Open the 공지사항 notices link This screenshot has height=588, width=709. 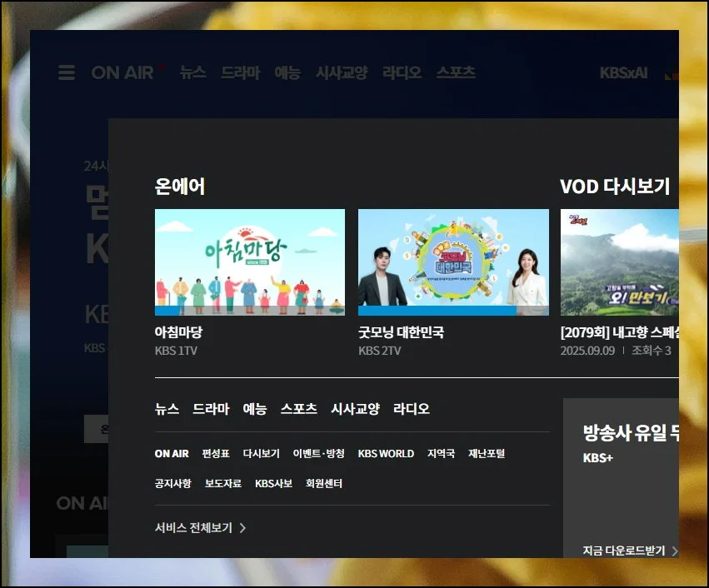pos(172,484)
